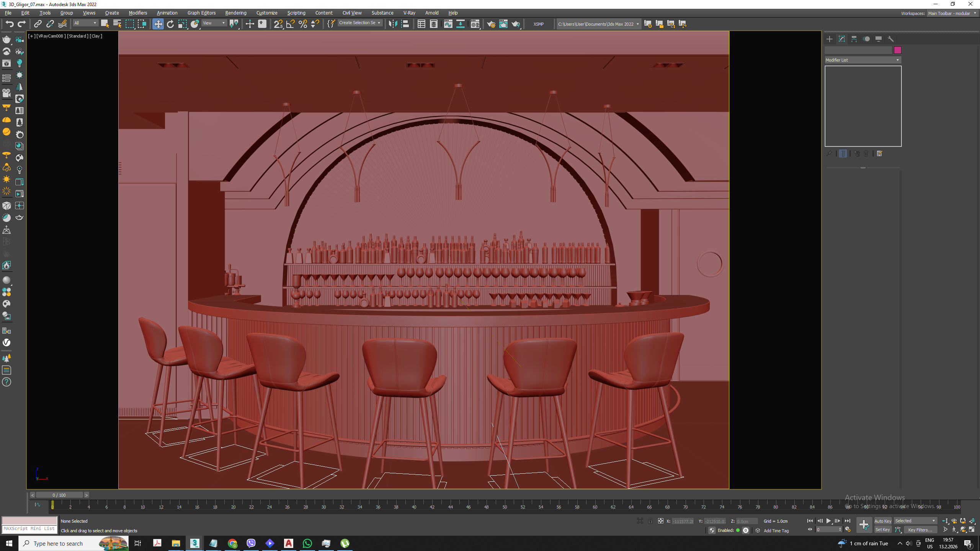Image resolution: width=980 pixels, height=551 pixels.
Task: Click Maximize Viewport Toggle icon
Action: [x=972, y=530]
